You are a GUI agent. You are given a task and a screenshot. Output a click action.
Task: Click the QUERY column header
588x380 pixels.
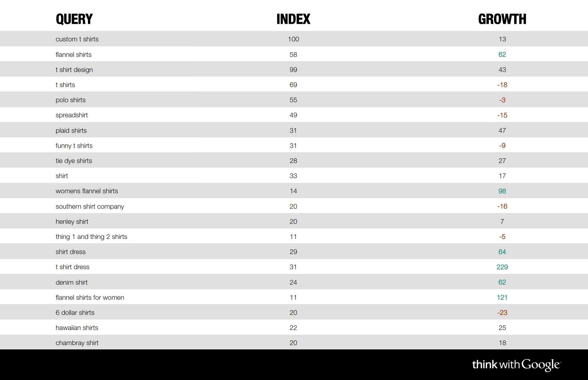(x=74, y=19)
